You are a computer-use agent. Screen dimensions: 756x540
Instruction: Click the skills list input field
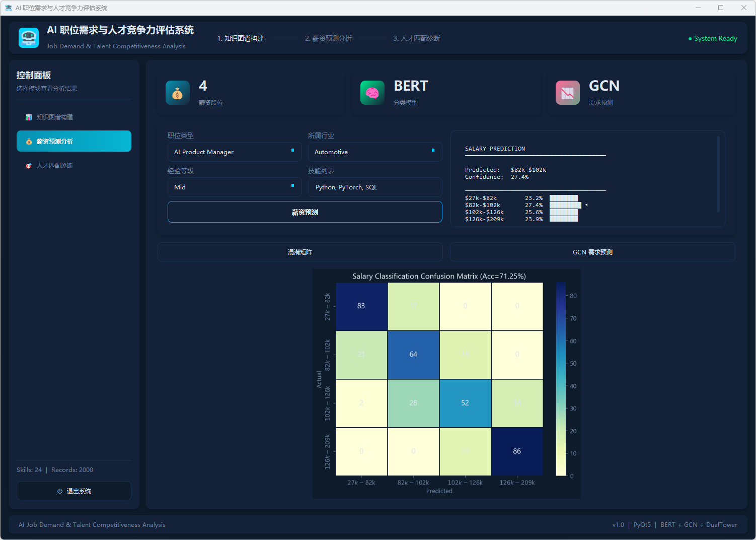[375, 187]
